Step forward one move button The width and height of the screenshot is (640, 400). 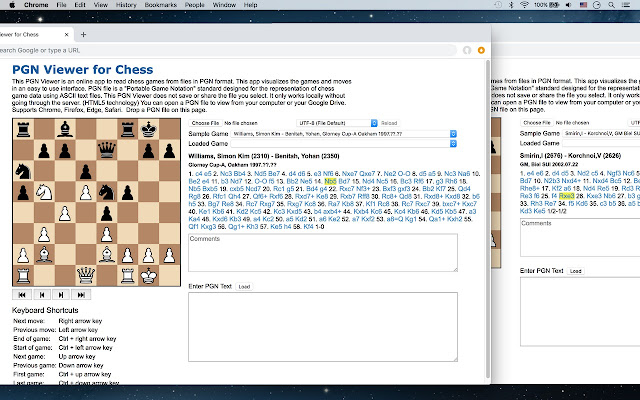[61, 295]
